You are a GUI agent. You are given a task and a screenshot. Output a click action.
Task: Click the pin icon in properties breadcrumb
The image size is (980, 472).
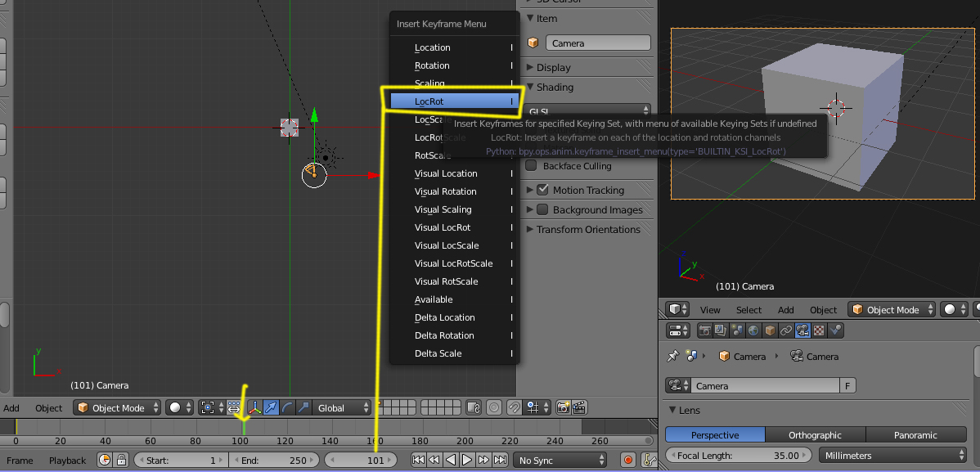coord(673,357)
